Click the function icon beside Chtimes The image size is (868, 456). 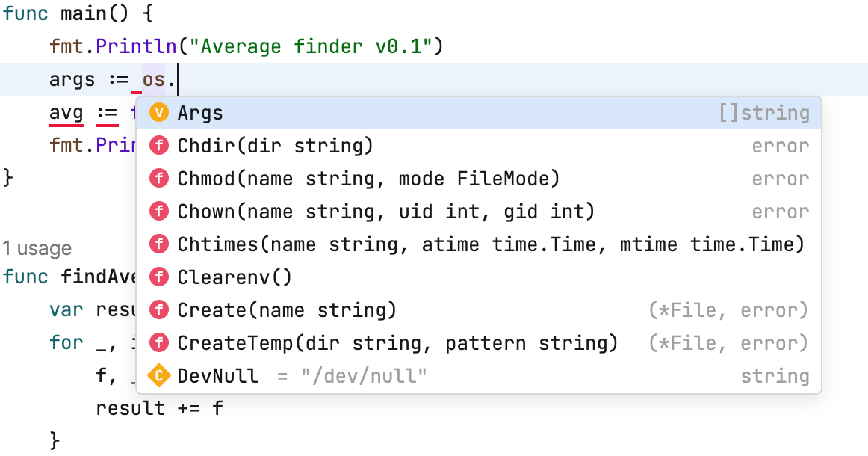158,244
